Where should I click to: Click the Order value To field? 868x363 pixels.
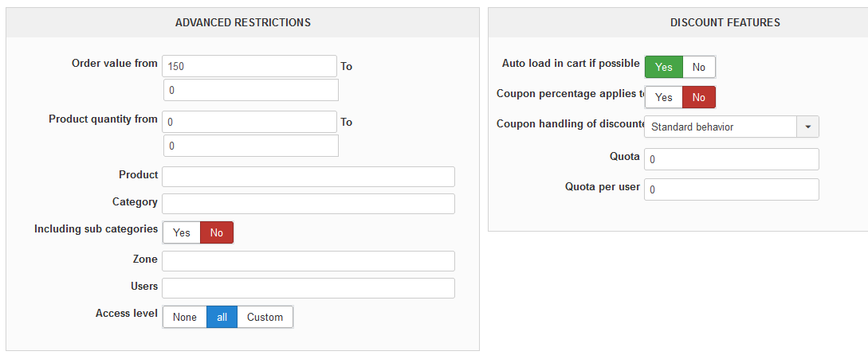(251, 90)
